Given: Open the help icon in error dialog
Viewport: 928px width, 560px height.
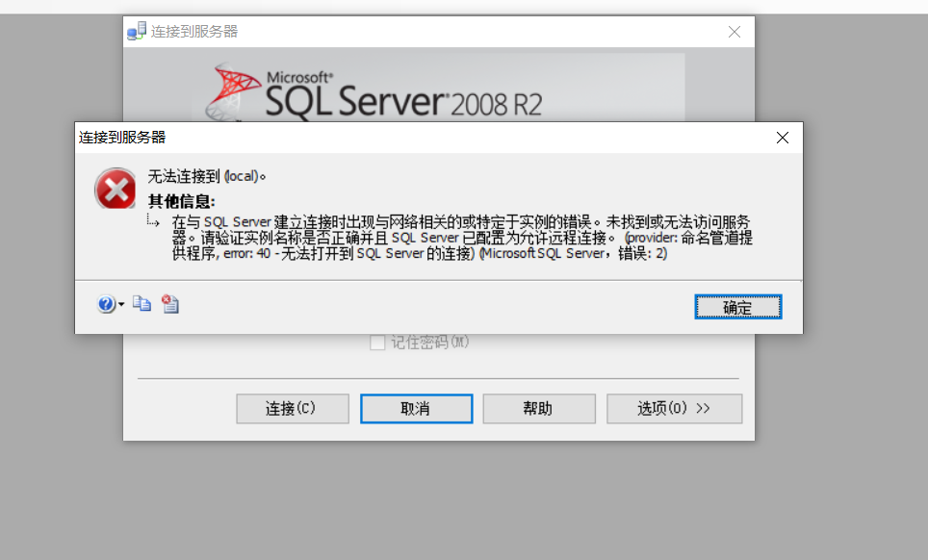Looking at the screenshot, I should tap(106, 304).
